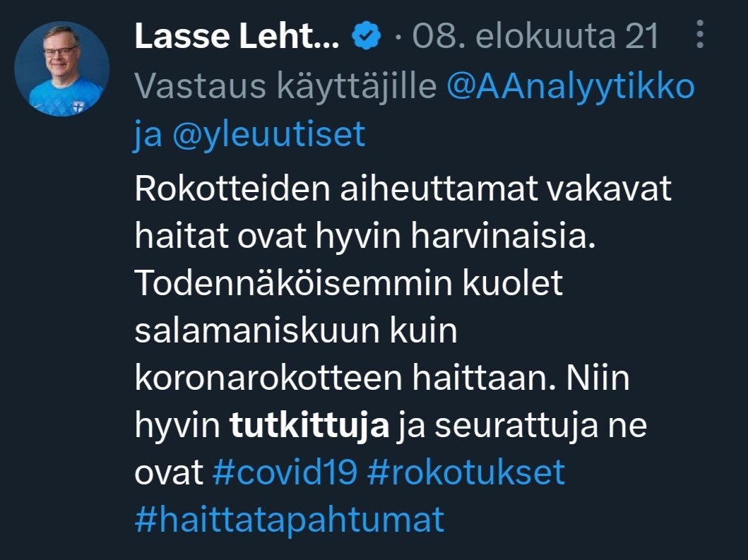The width and height of the screenshot is (748, 560).
Task: Open the #rokotukset hashtag
Action: (466, 472)
